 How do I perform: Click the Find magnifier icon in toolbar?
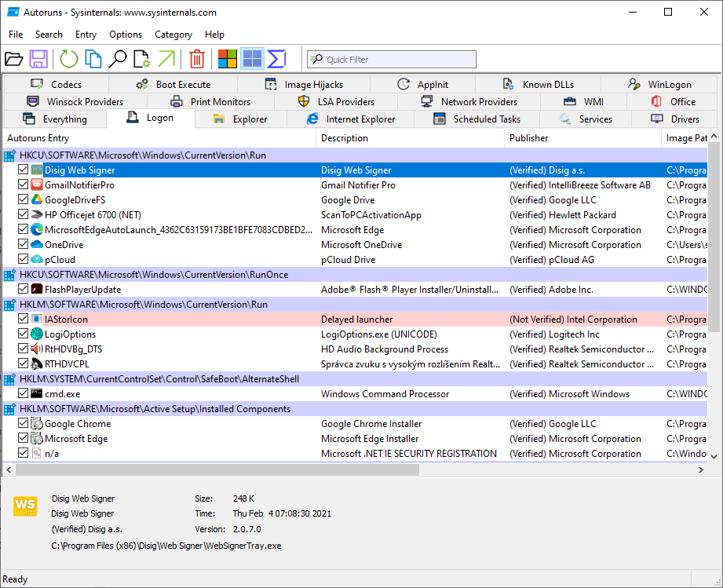(x=118, y=59)
